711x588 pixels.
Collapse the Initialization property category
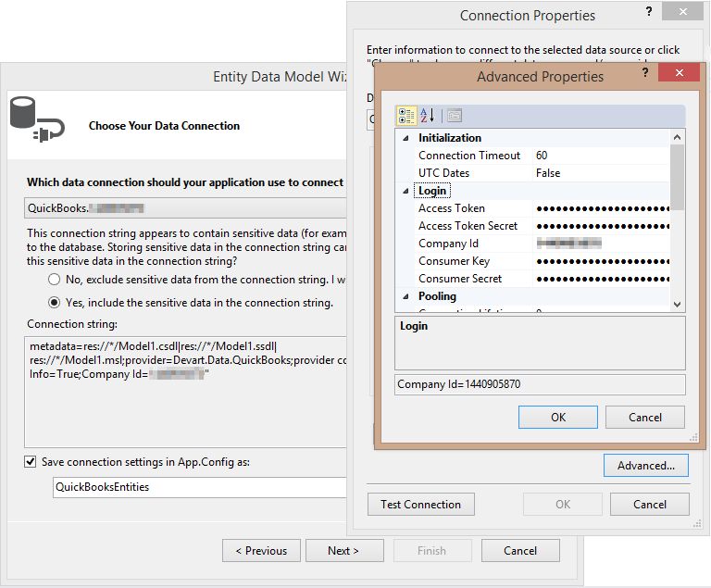pyautogui.click(x=405, y=138)
